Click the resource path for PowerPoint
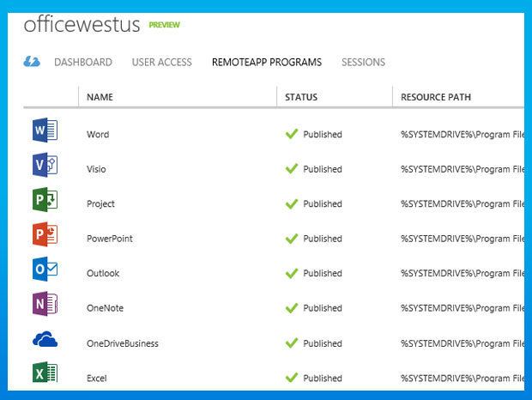 pos(462,239)
